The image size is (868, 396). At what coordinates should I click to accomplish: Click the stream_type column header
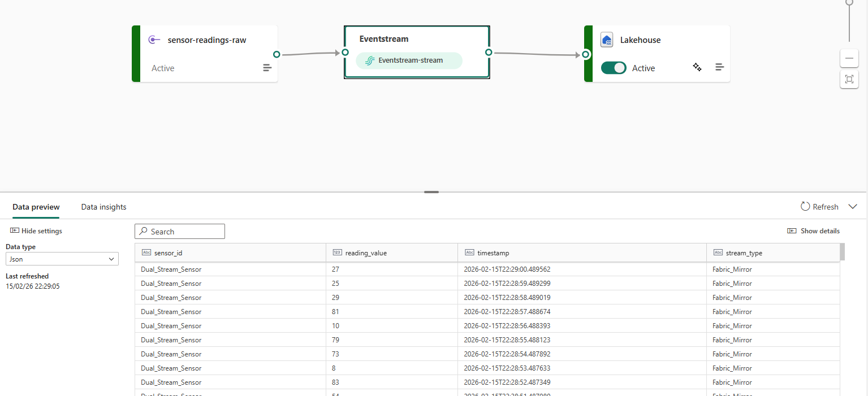click(774, 253)
